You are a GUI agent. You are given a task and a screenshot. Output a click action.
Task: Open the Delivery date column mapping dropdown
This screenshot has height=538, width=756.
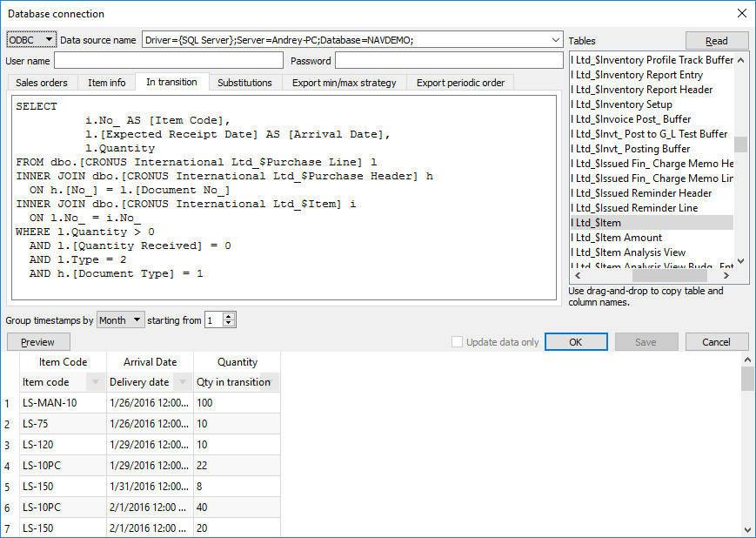[x=183, y=382]
